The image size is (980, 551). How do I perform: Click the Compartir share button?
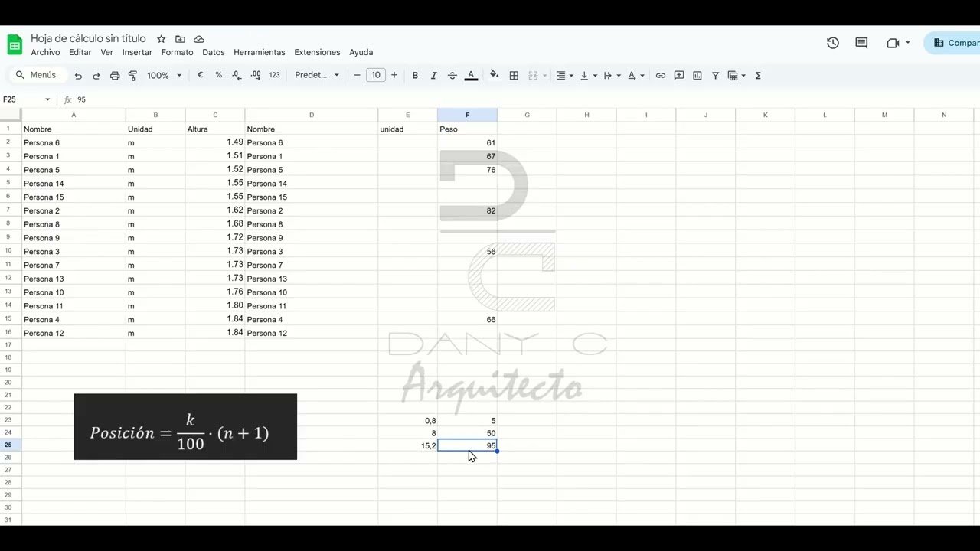(x=952, y=43)
